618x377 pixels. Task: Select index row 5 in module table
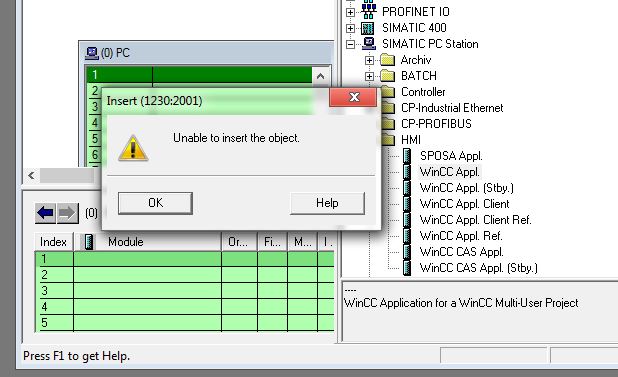click(x=184, y=323)
